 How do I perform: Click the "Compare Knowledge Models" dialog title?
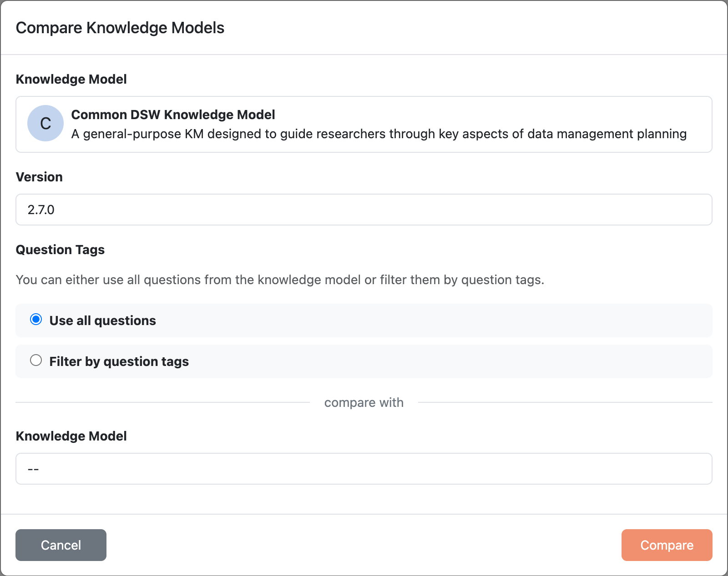point(120,28)
